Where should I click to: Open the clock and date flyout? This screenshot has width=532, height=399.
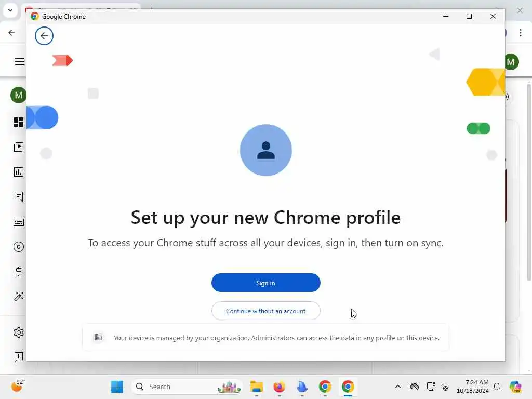click(472, 387)
